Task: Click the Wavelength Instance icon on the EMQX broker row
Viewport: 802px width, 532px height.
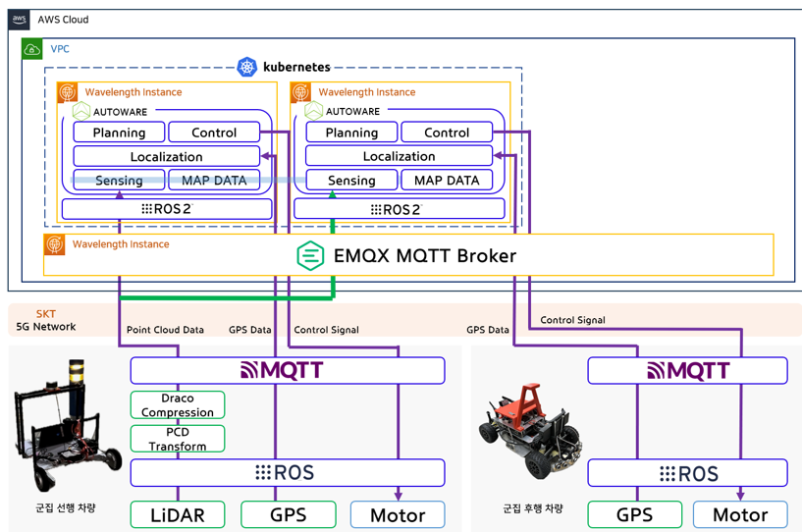Action: (x=54, y=244)
